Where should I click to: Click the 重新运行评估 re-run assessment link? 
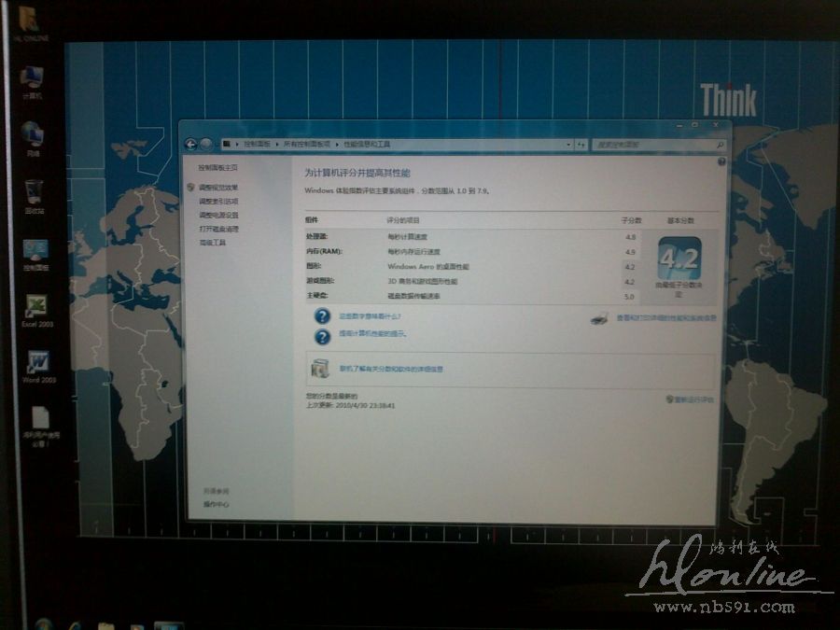pos(693,399)
